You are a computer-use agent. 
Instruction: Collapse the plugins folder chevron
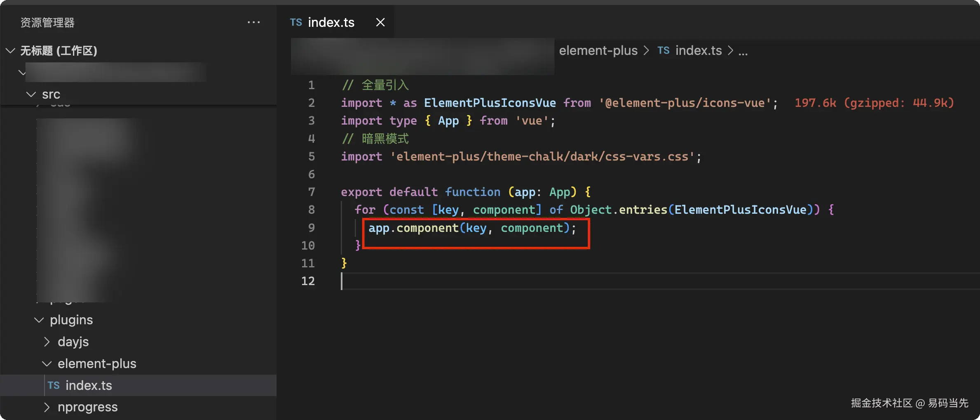[39, 320]
